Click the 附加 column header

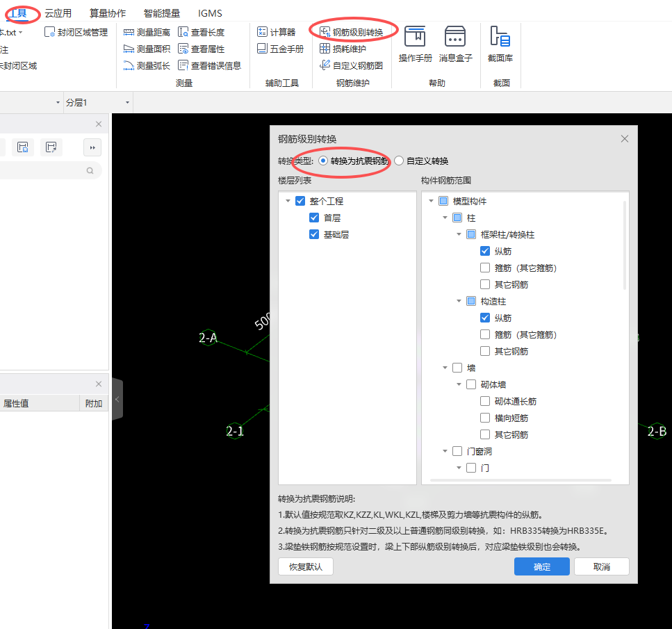pos(94,404)
